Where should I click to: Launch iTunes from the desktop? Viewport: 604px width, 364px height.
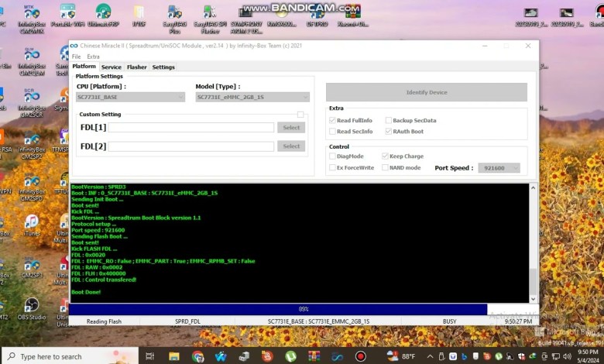[x=32, y=225]
